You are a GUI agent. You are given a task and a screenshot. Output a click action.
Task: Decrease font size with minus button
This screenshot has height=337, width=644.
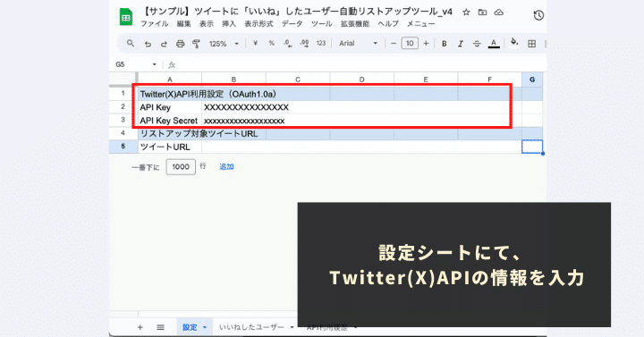pos(394,43)
